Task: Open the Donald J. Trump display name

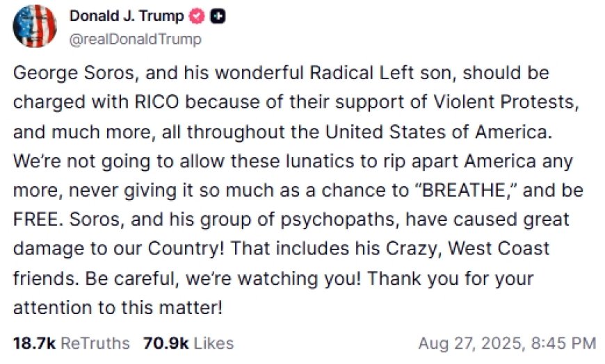Action: (x=127, y=16)
